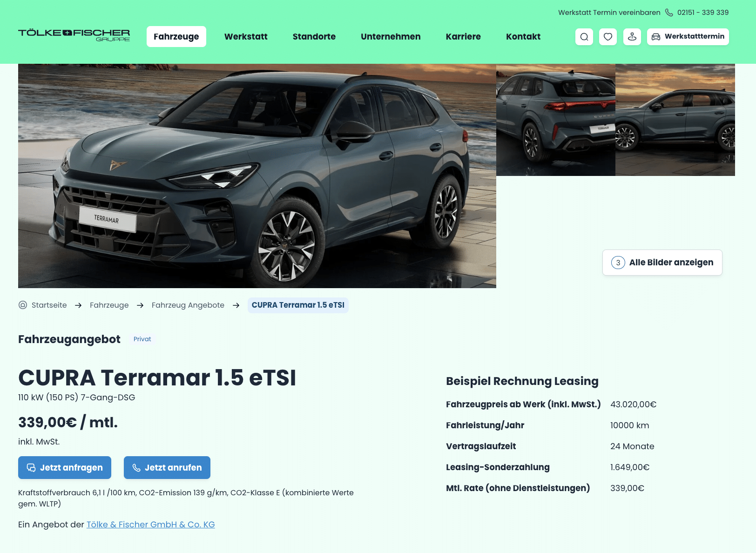Click Alle Bilder anzeigen button
Viewport: 756px width, 553px height.
coord(662,263)
